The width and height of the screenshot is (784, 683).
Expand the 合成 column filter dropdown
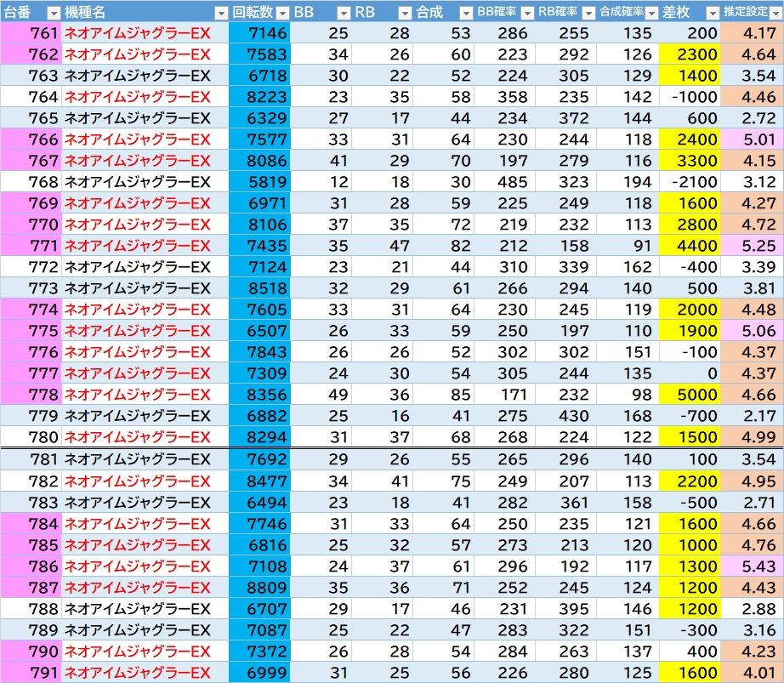click(466, 13)
